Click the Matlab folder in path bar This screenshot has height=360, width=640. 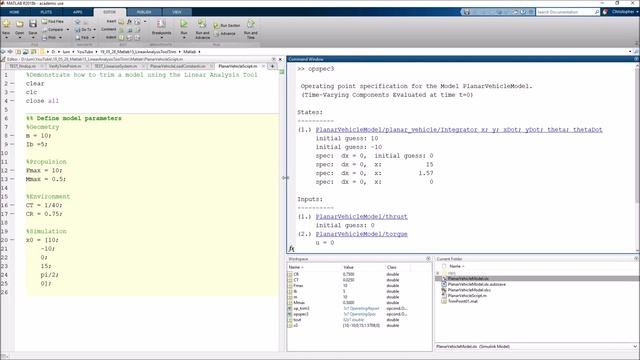pos(189,52)
